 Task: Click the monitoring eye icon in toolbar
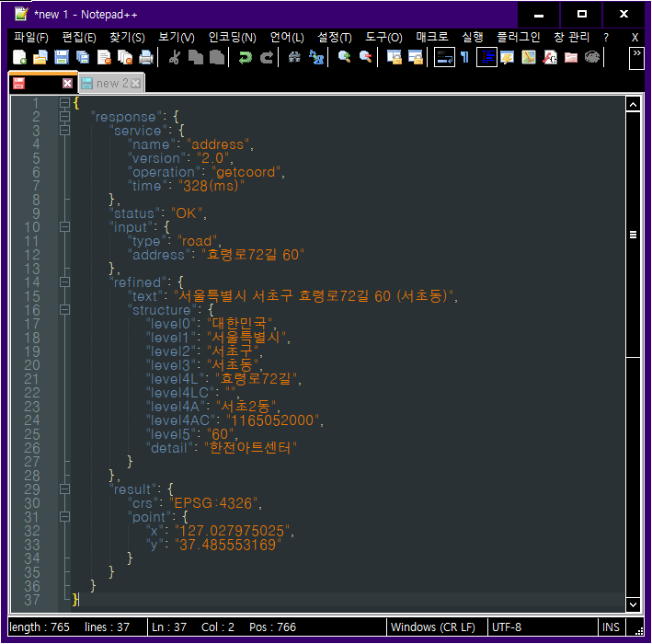(x=592, y=57)
